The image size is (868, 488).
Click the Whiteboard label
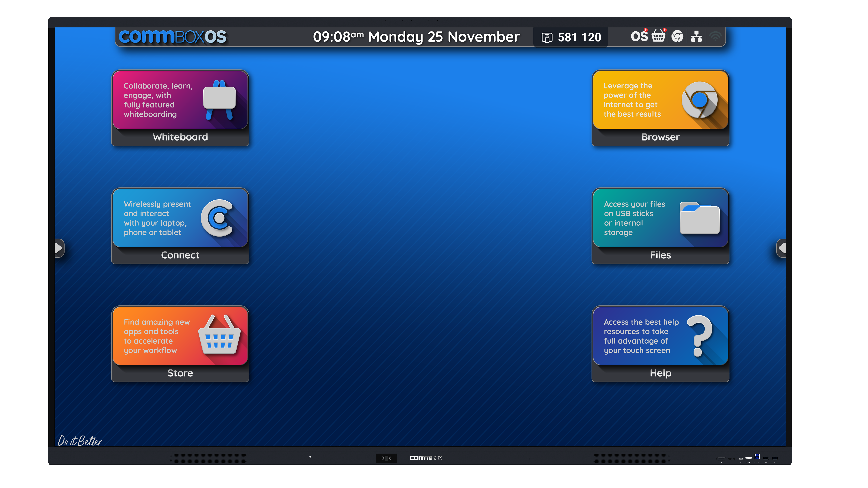pos(180,137)
